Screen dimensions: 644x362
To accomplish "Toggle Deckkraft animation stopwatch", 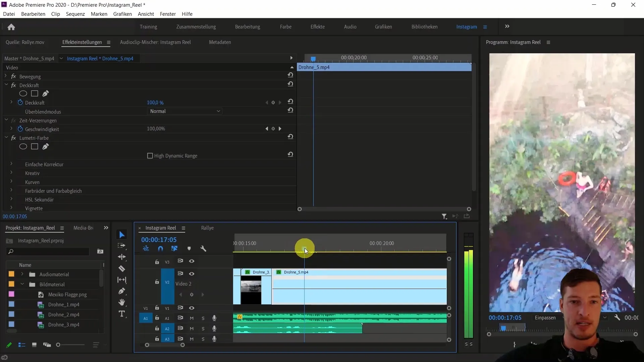I will click(x=20, y=103).
